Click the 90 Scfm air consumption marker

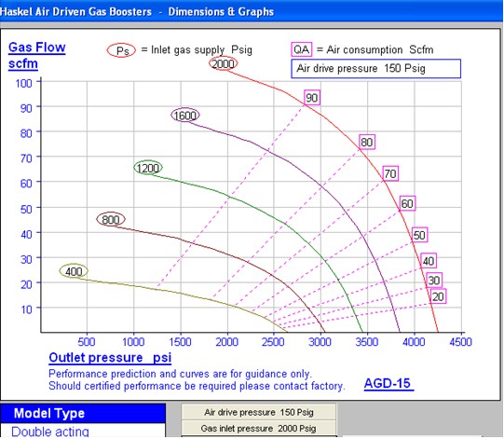tap(312, 98)
